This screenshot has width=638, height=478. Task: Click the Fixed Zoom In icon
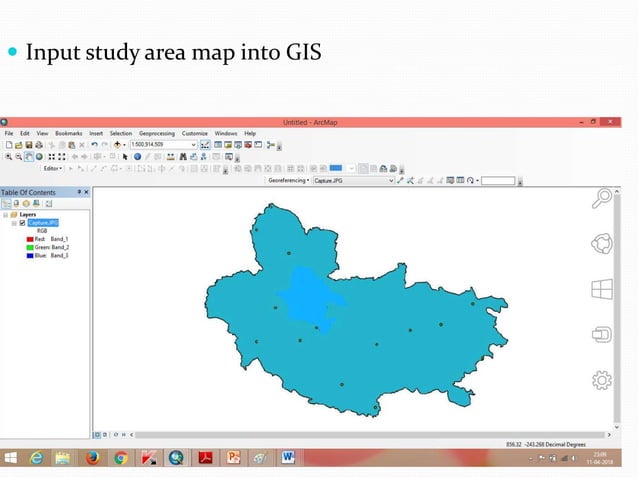tap(52, 157)
